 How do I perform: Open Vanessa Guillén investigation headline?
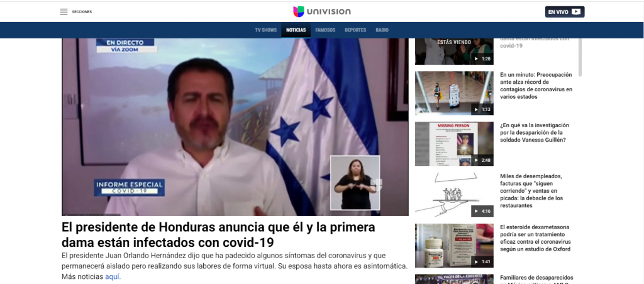tap(535, 133)
